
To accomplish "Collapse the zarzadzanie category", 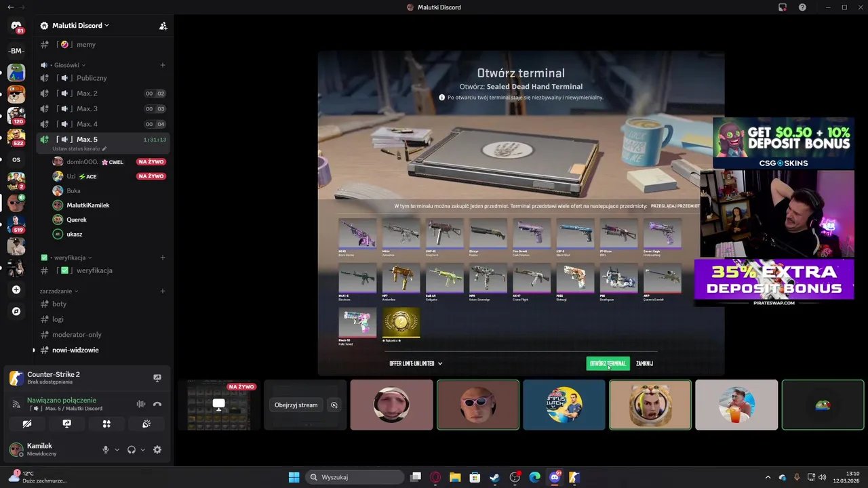I will click(x=59, y=291).
